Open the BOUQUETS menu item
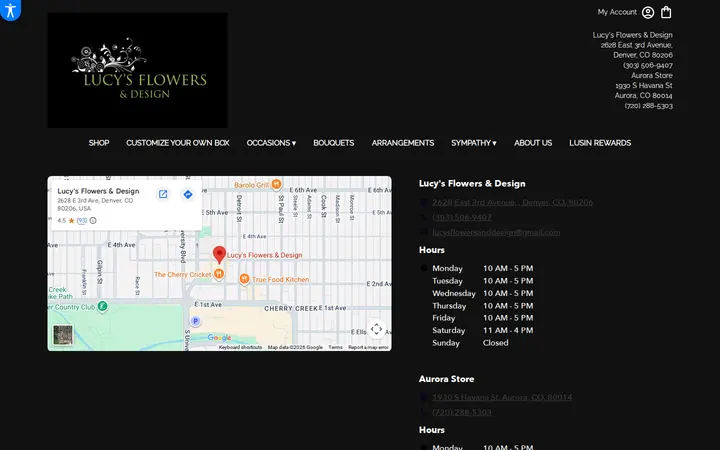Image resolution: width=720 pixels, height=450 pixels. click(333, 143)
